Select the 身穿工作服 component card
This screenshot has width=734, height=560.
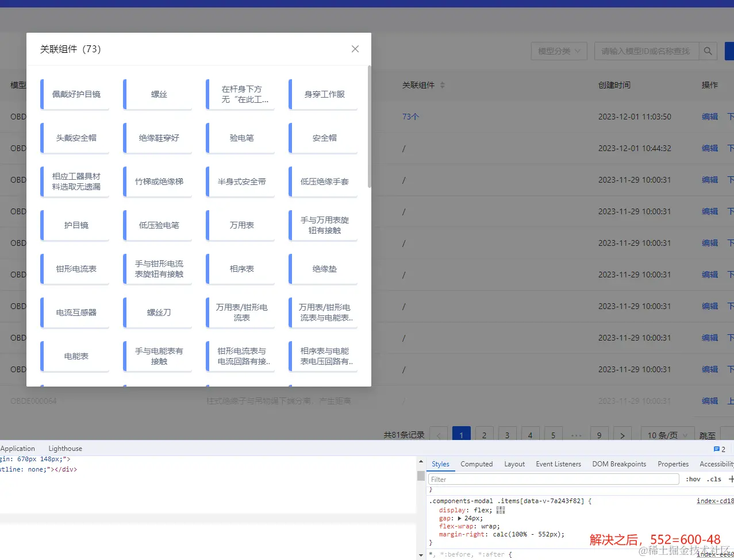tap(323, 94)
